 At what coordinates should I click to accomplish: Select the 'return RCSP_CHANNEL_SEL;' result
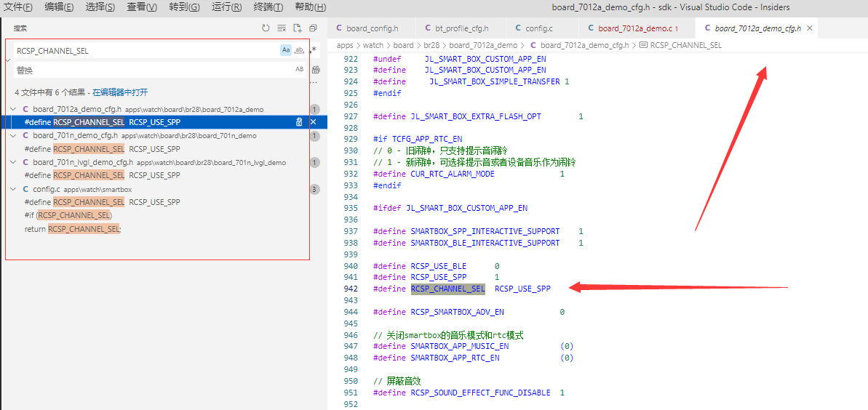point(73,228)
